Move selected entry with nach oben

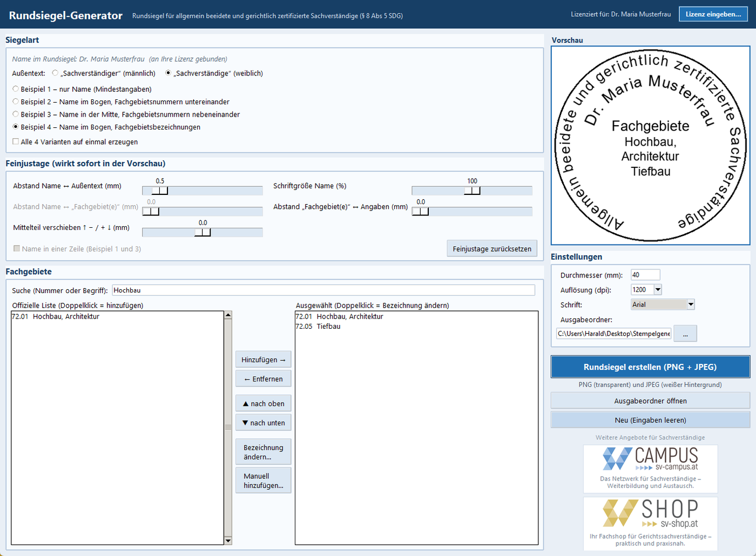click(264, 403)
